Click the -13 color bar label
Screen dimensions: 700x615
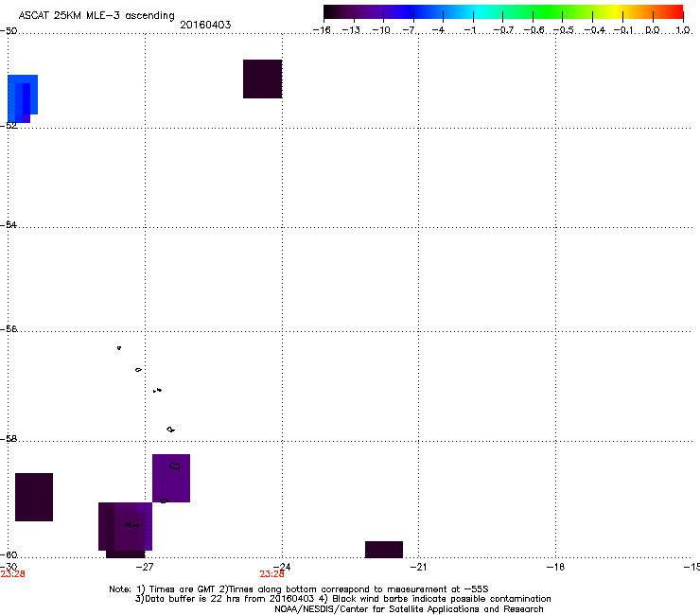point(351,30)
